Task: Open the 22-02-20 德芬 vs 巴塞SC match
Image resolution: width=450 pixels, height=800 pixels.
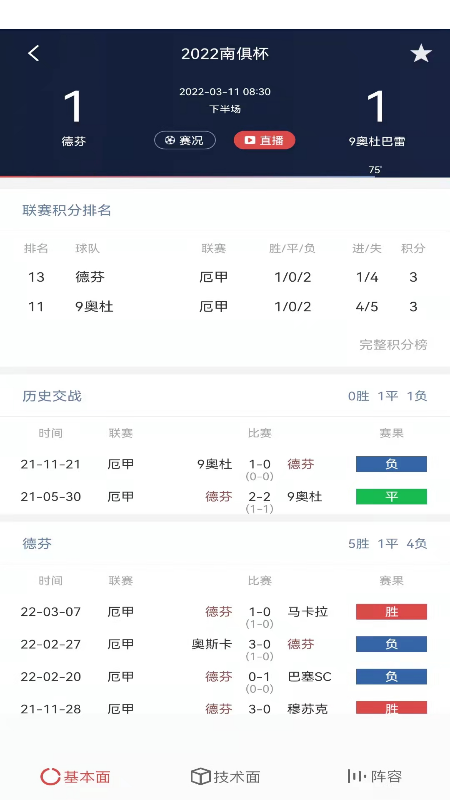Action: coord(225,680)
